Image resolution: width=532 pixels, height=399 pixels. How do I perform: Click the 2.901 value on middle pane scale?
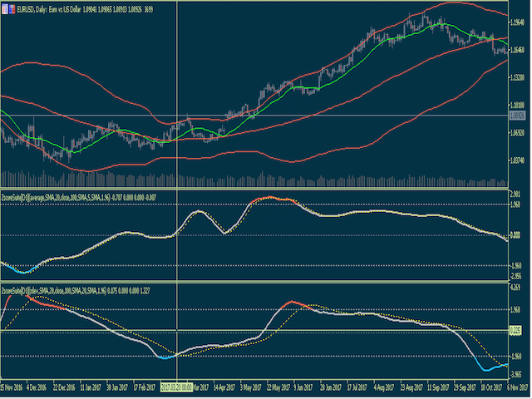pos(515,194)
